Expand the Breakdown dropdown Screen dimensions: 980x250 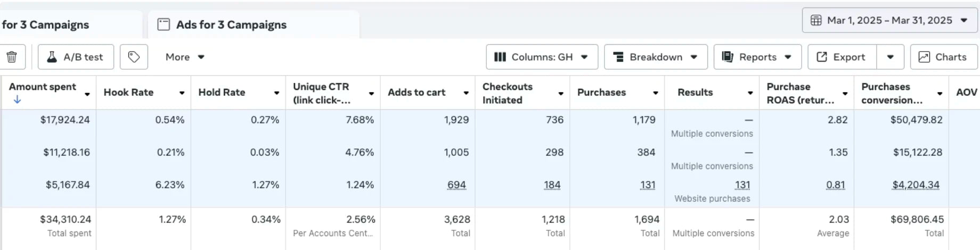[655, 57]
